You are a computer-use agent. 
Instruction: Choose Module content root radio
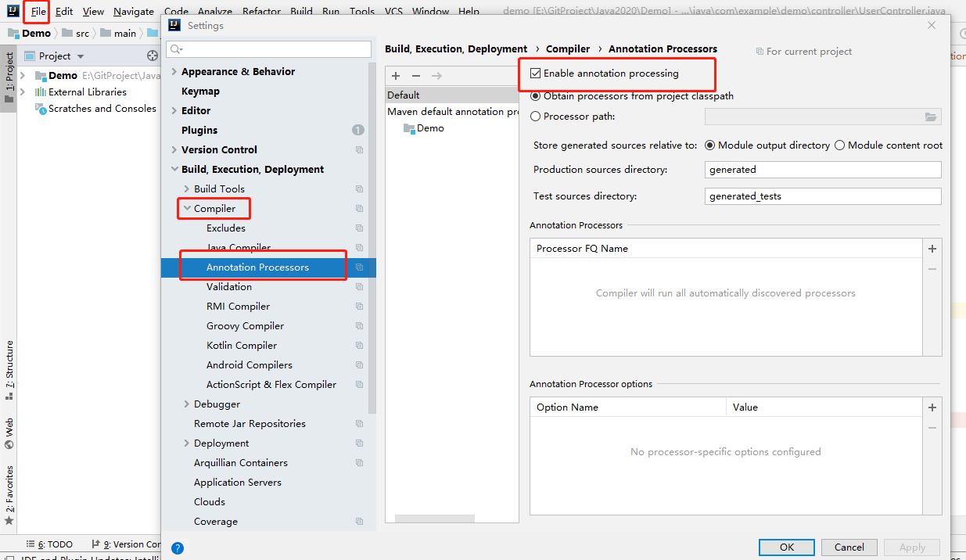click(840, 145)
